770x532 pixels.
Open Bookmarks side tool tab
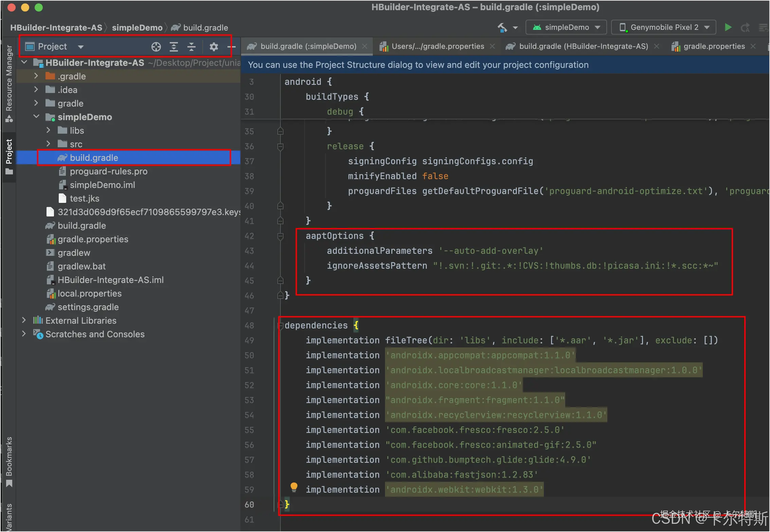[9, 461]
